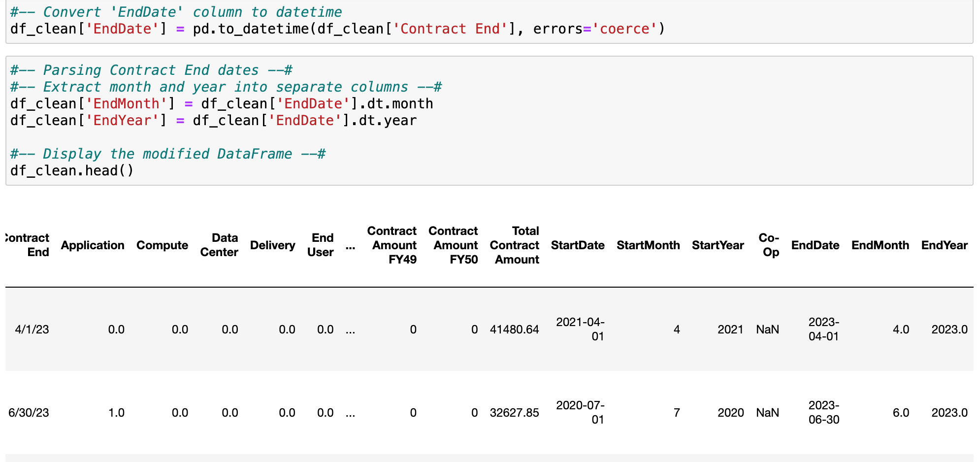Viewport: 980px width, 462px height.
Task: Select the Contract Amount FY49 header
Action: (392, 245)
